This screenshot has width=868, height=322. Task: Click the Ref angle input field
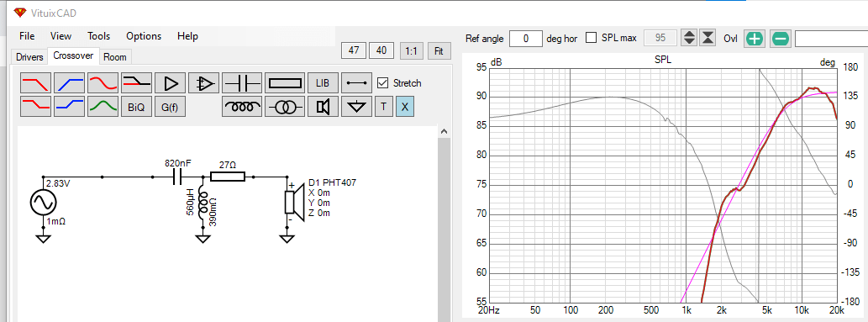[x=525, y=38]
